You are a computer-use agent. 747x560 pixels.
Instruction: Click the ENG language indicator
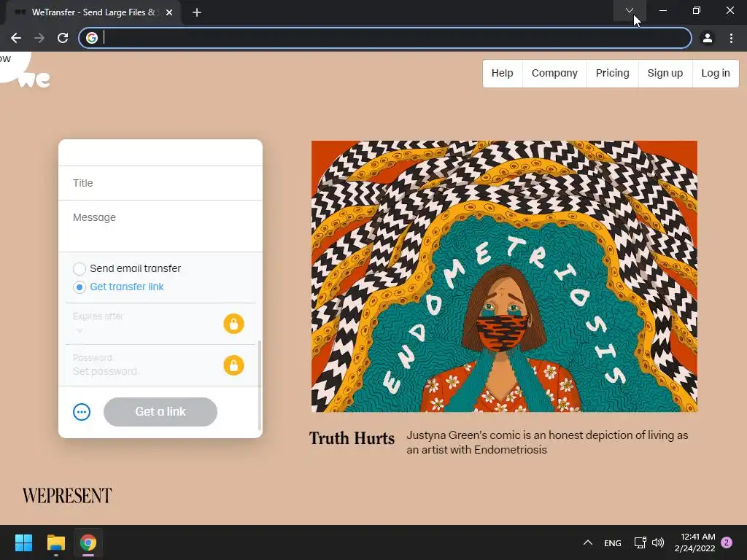613,542
